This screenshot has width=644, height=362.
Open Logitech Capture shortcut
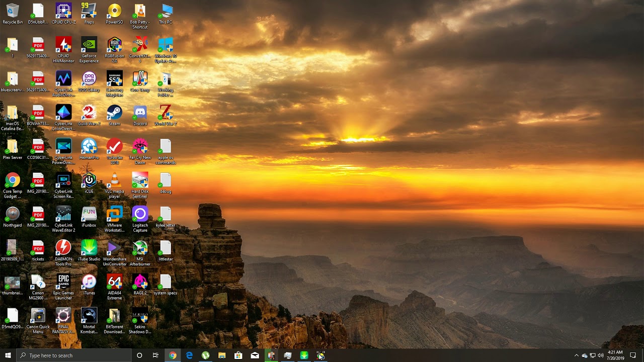(140, 219)
